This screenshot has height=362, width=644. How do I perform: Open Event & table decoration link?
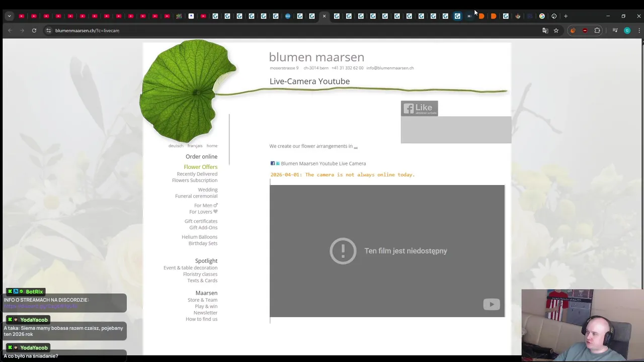190,268
